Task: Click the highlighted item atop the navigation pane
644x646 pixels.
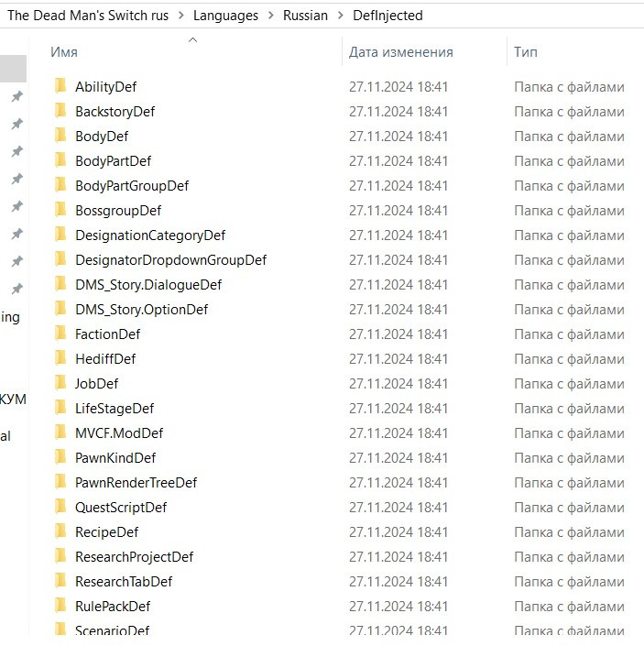Action: [x=13, y=69]
